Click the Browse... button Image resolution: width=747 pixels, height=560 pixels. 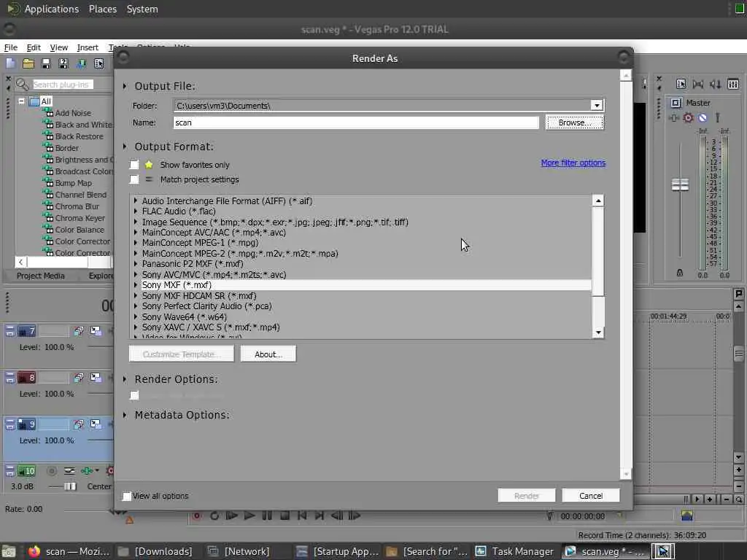[575, 122]
